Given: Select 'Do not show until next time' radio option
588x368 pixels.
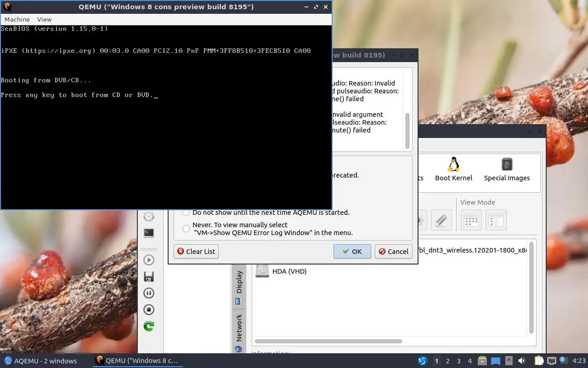Looking at the screenshot, I should pyautogui.click(x=186, y=213).
